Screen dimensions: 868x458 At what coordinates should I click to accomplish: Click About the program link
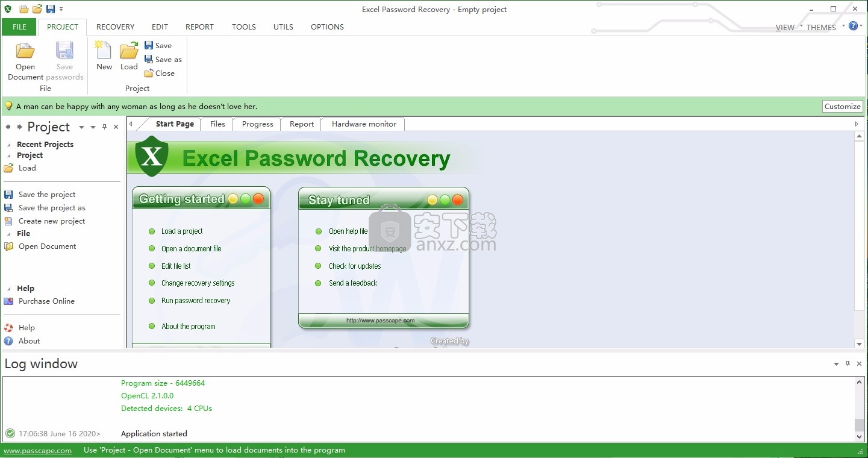pos(189,327)
